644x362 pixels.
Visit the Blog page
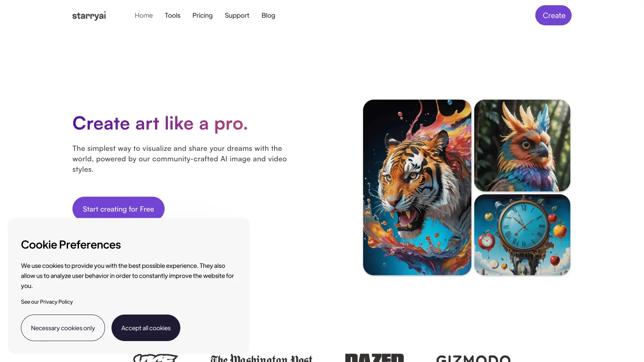[268, 15]
